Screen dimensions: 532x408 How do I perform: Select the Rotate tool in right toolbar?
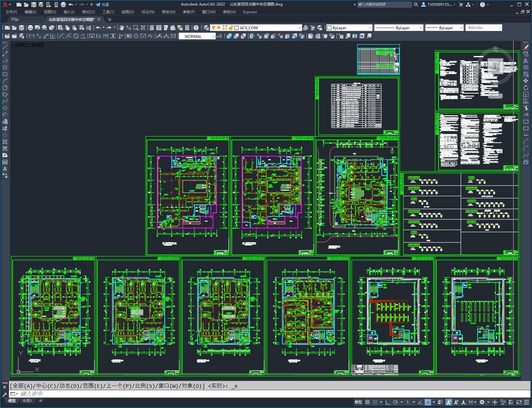click(526, 88)
